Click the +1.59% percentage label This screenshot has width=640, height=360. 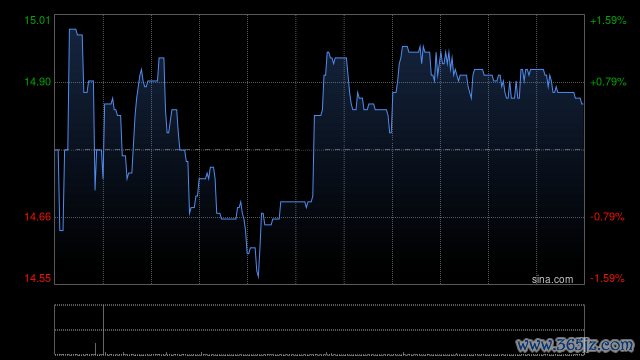(608, 20)
